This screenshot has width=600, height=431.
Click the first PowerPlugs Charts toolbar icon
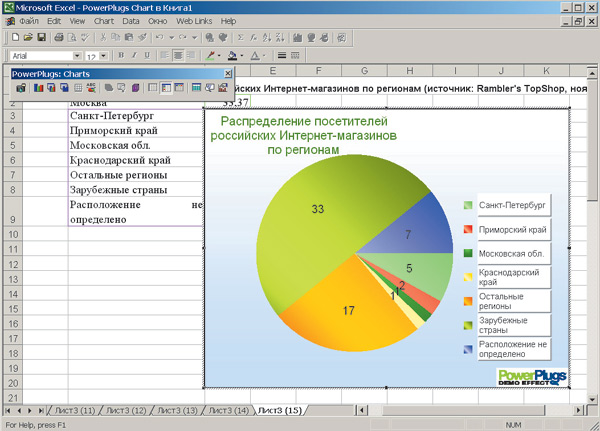pyautogui.click(x=21, y=88)
